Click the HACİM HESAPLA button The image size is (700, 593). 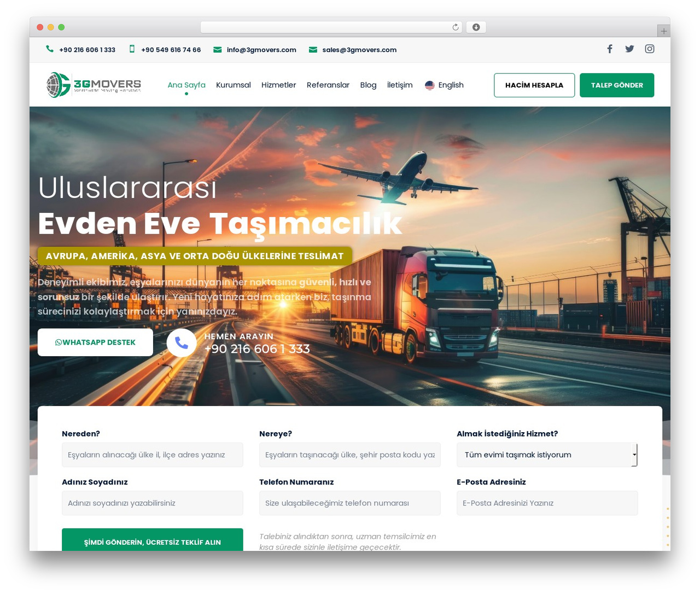pos(534,85)
